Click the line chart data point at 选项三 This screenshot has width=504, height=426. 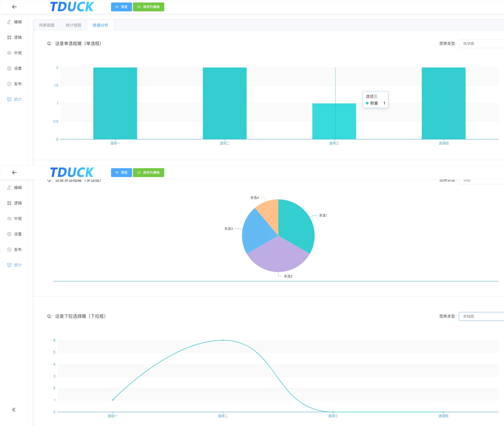[333, 412]
